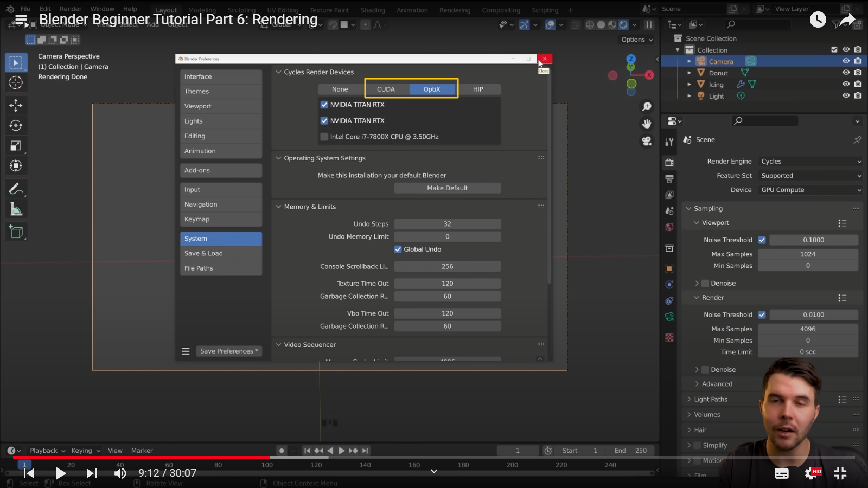The height and width of the screenshot is (488, 868).
Task: Select the Move tool in left toolbar
Action: point(16,105)
